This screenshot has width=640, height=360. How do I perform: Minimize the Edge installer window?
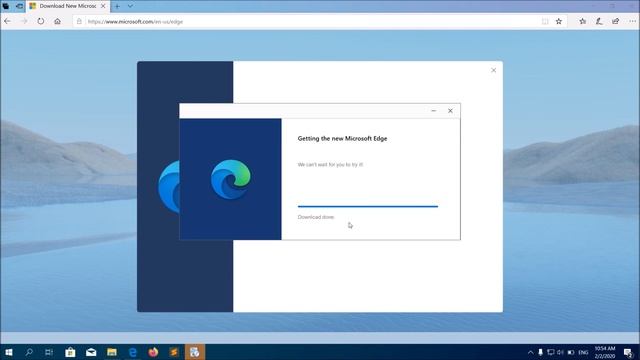[434, 111]
